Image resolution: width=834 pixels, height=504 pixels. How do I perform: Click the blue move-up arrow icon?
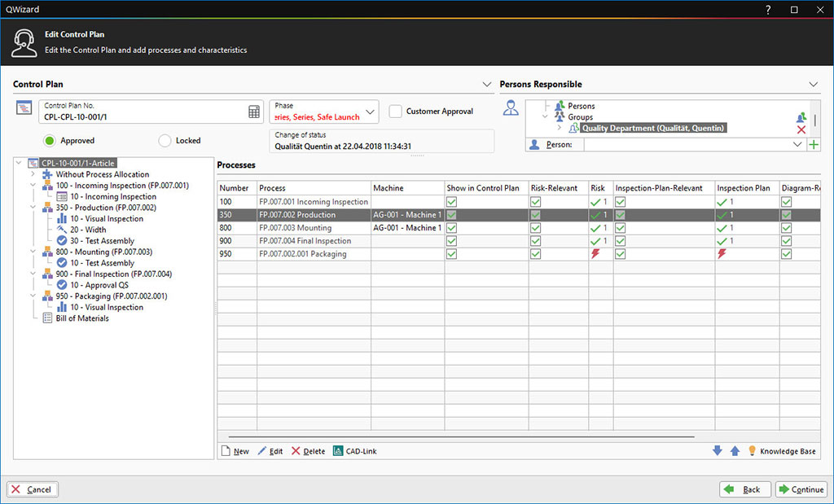tap(735, 450)
